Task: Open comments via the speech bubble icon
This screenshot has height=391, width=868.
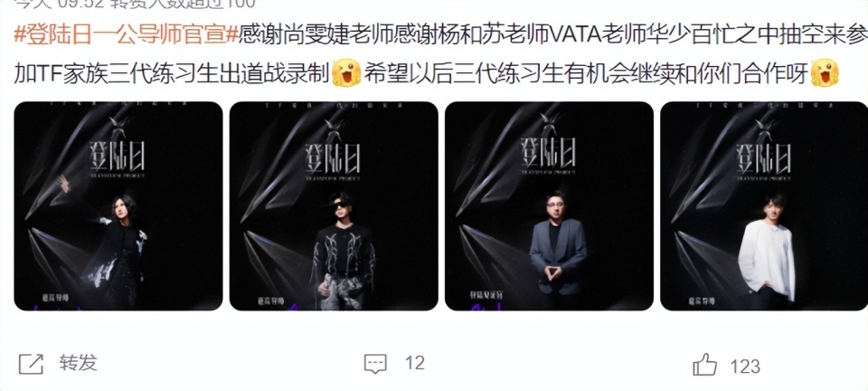Action: [x=374, y=364]
